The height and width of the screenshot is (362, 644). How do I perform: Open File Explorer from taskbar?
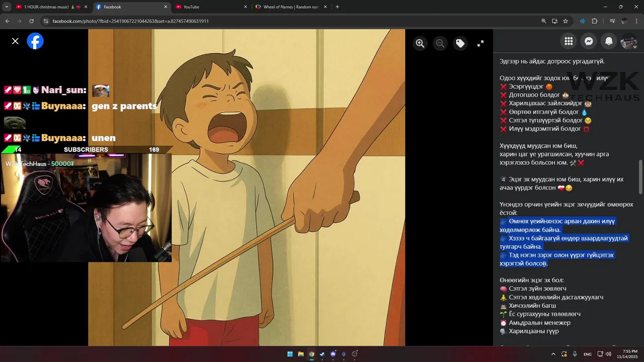[301, 354]
